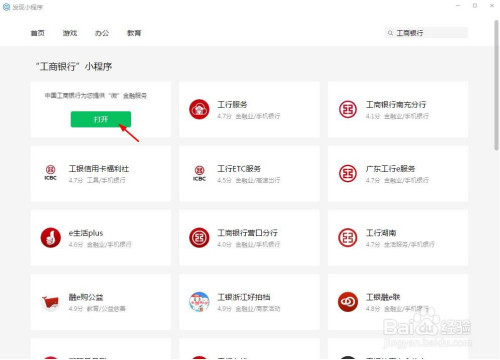Click the 融e购公益 title
This screenshot has width=500, height=360.
click(x=86, y=297)
